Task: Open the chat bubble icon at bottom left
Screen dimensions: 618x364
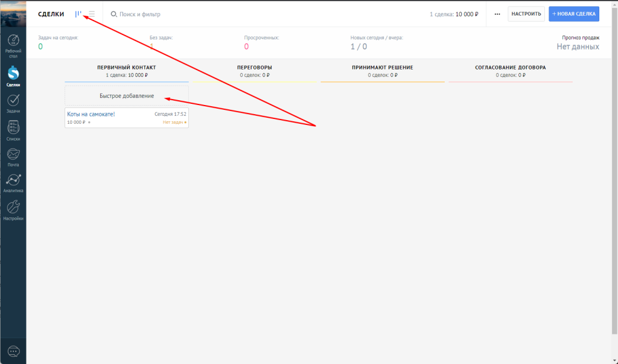Action: click(x=13, y=351)
